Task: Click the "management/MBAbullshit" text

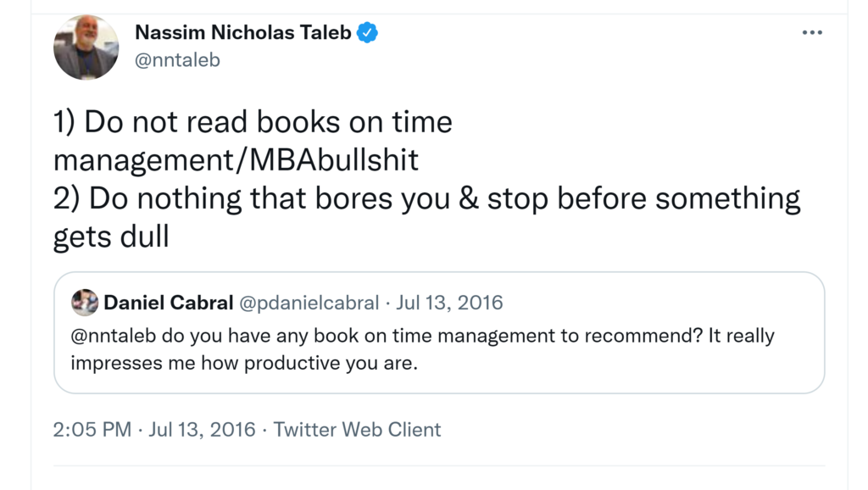Action: tap(236, 160)
